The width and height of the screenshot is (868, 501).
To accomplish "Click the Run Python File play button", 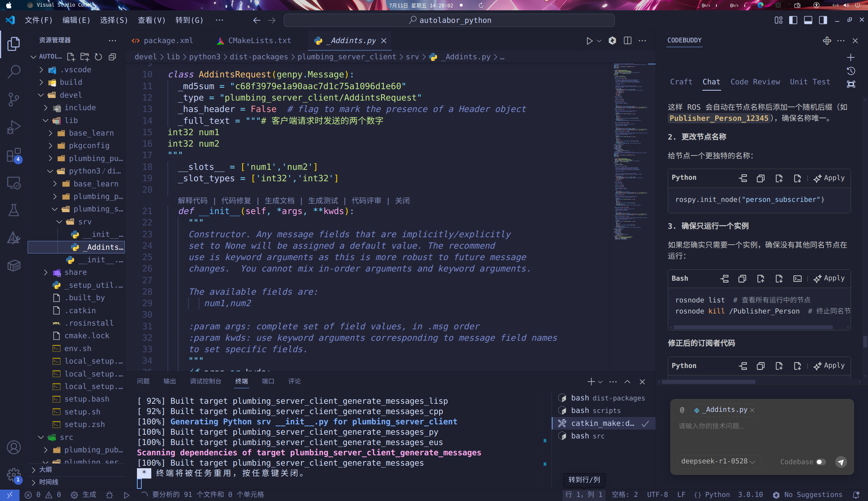I will (x=589, y=41).
